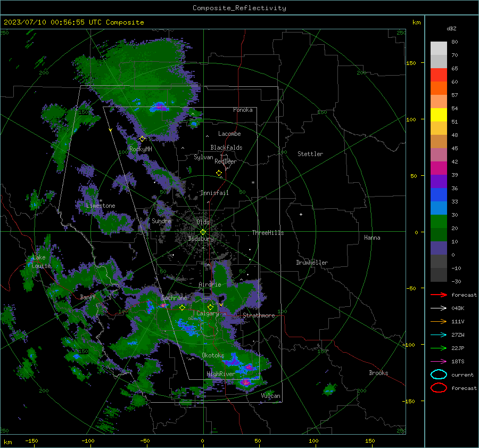
Task: Click the Brooks town label
Action: pyautogui.click(x=378, y=373)
